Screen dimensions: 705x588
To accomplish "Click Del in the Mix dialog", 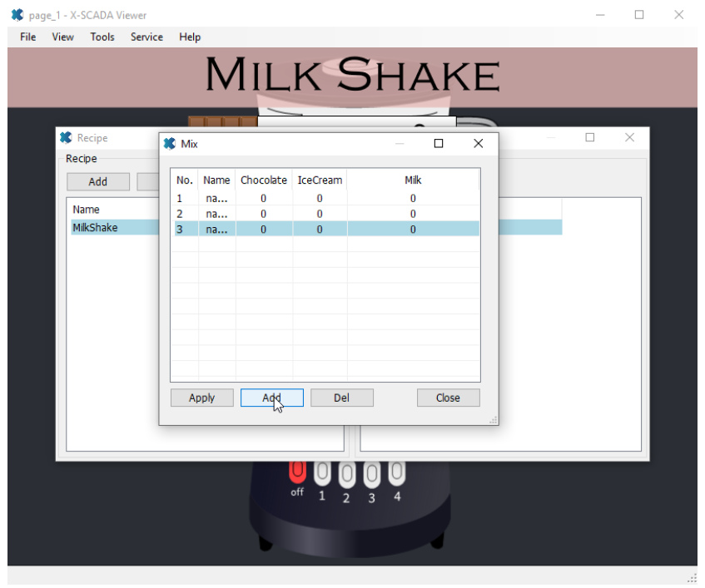I will tap(342, 398).
